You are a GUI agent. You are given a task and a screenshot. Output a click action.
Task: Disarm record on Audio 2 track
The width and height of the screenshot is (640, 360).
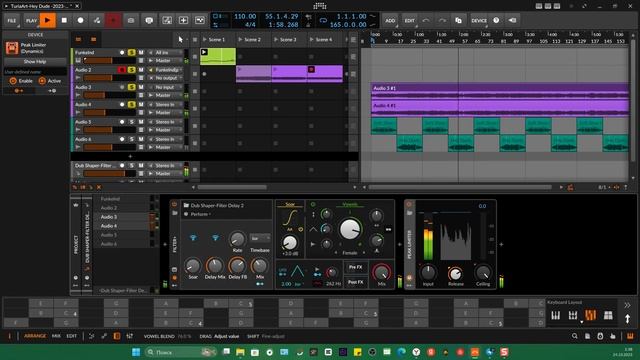(122, 70)
